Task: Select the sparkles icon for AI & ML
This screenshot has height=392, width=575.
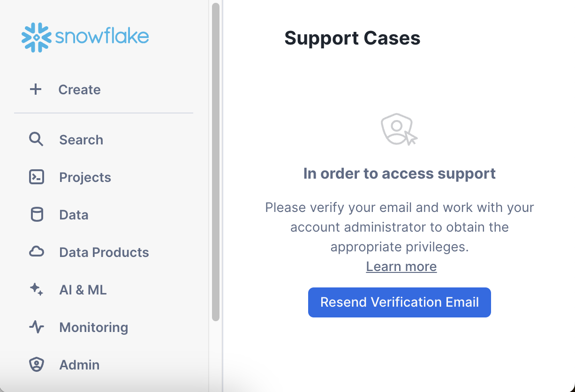Action: click(36, 289)
